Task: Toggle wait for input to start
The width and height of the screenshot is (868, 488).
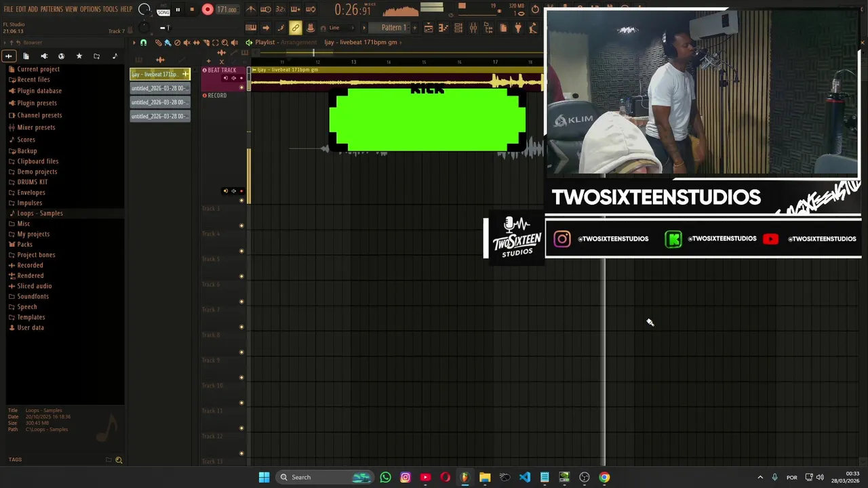Action: [266, 9]
